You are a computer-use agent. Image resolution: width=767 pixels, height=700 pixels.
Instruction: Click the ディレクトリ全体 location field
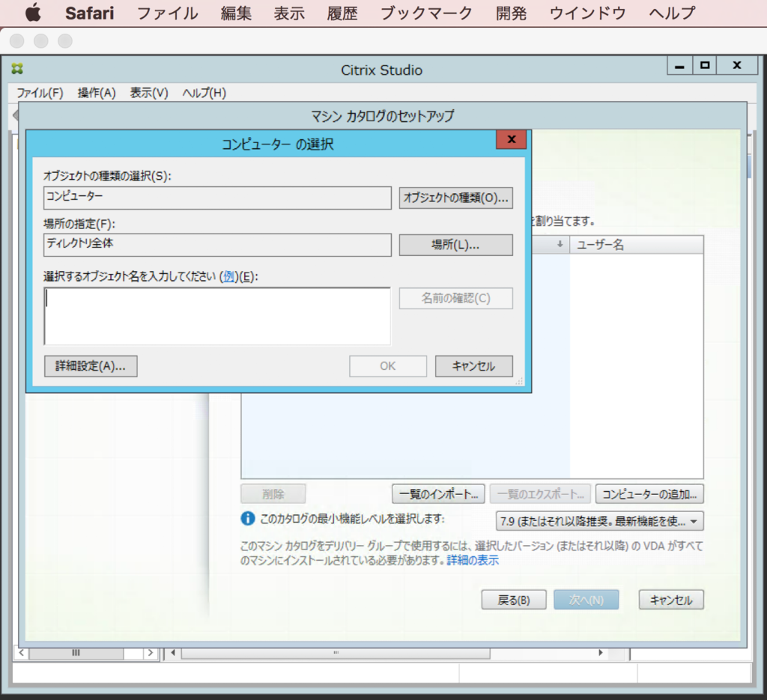point(217,245)
